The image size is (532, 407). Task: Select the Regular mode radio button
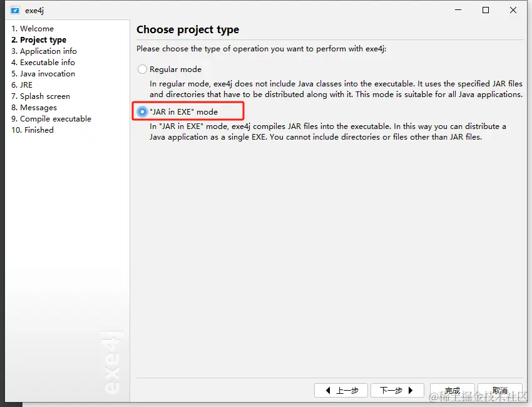pos(142,70)
